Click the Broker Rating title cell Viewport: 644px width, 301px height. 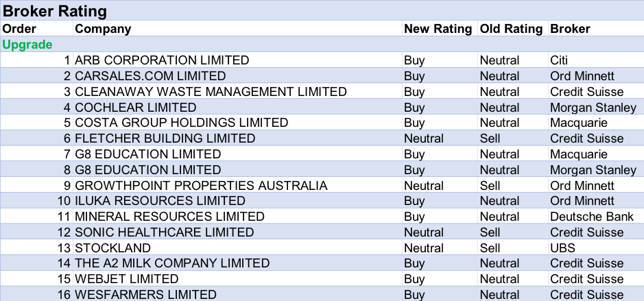point(55,12)
